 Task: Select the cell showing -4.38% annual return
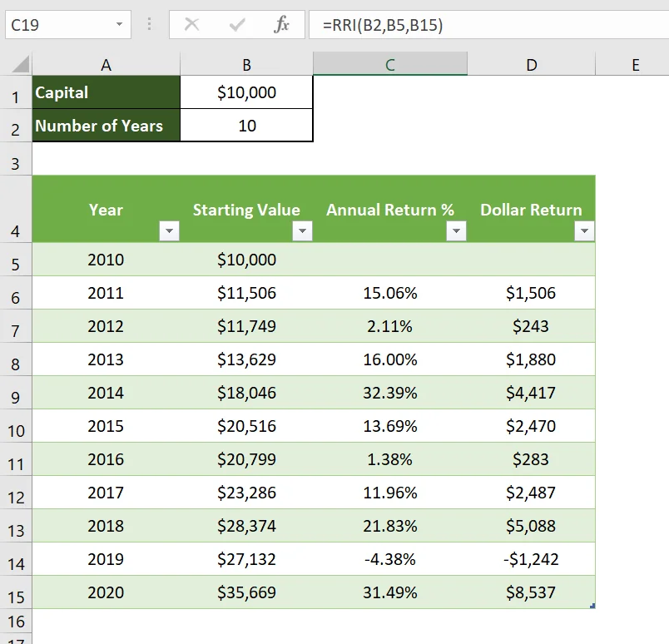[x=390, y=559]
